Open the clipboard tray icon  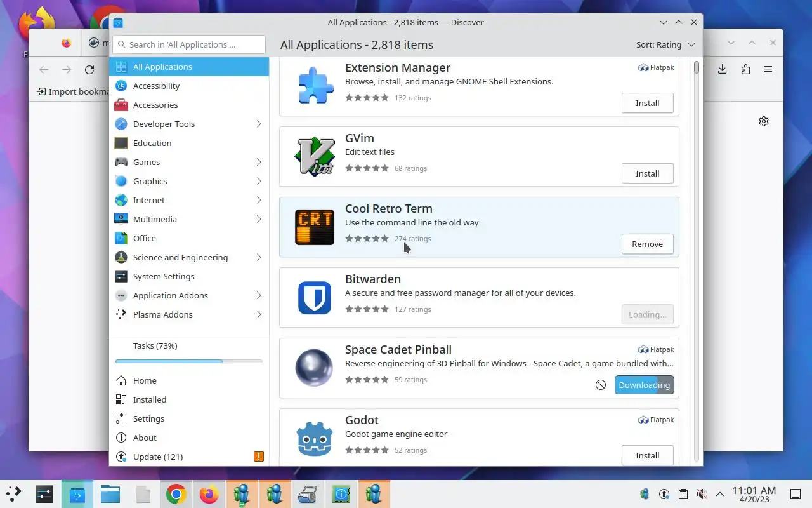tap(683, 494)
